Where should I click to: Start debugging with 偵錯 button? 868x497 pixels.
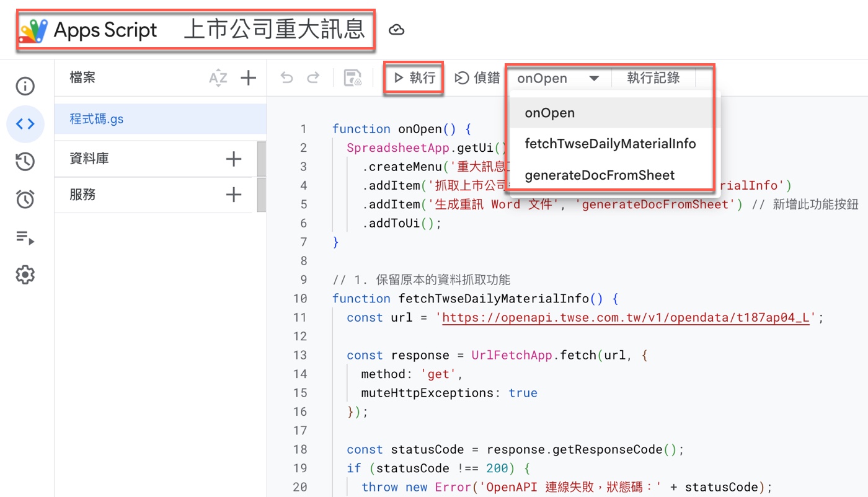click(x=477, y=78)
